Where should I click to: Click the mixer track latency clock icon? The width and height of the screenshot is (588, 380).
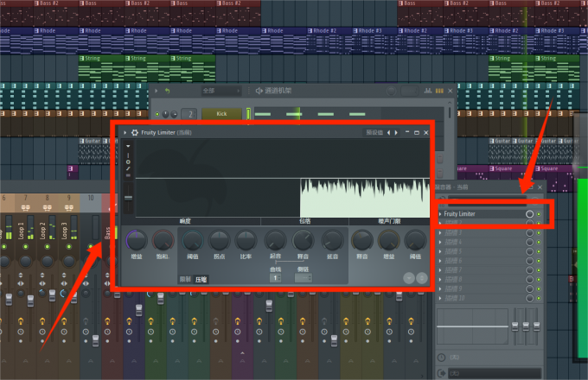(441, 358)
